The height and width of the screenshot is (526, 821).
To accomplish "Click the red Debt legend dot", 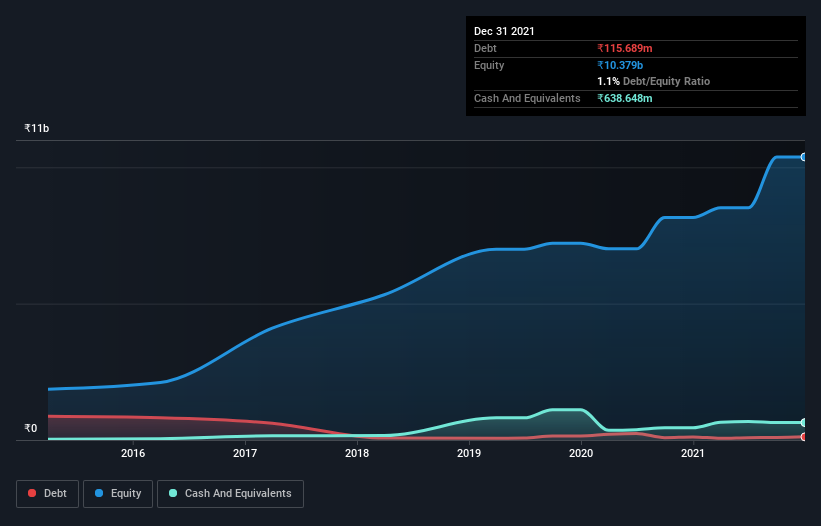I will 32,493.
